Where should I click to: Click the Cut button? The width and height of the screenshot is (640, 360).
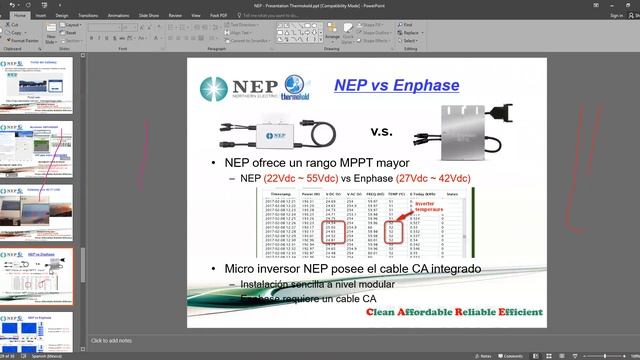point(12,25)
